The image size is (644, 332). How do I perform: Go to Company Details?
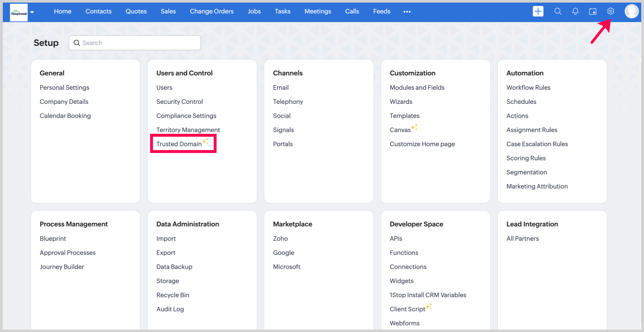pyautogui.click(x=64, y=102)
